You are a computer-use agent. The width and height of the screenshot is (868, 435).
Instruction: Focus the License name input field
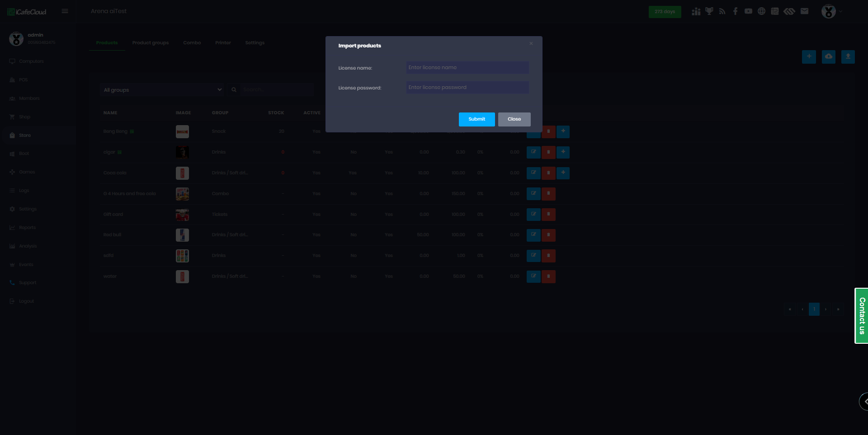point(467,67)
